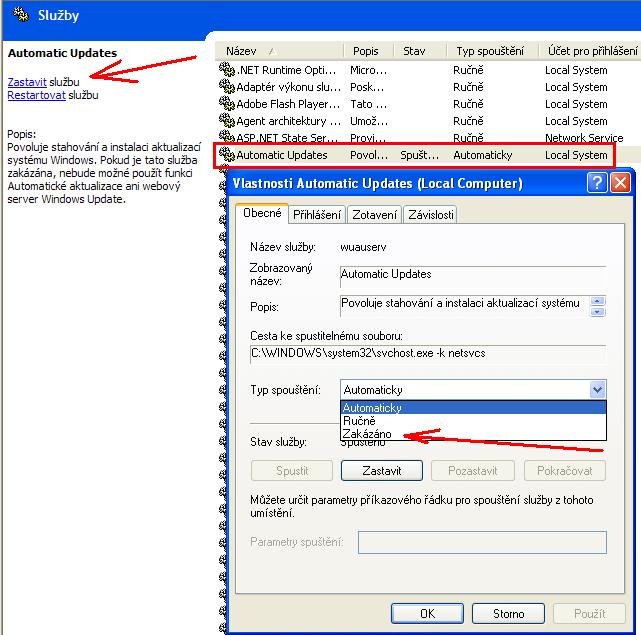Click the Cesta ke spustitelnému souboru path field
The height and width of the screenshot is (635, 641).
coord(428,354)
